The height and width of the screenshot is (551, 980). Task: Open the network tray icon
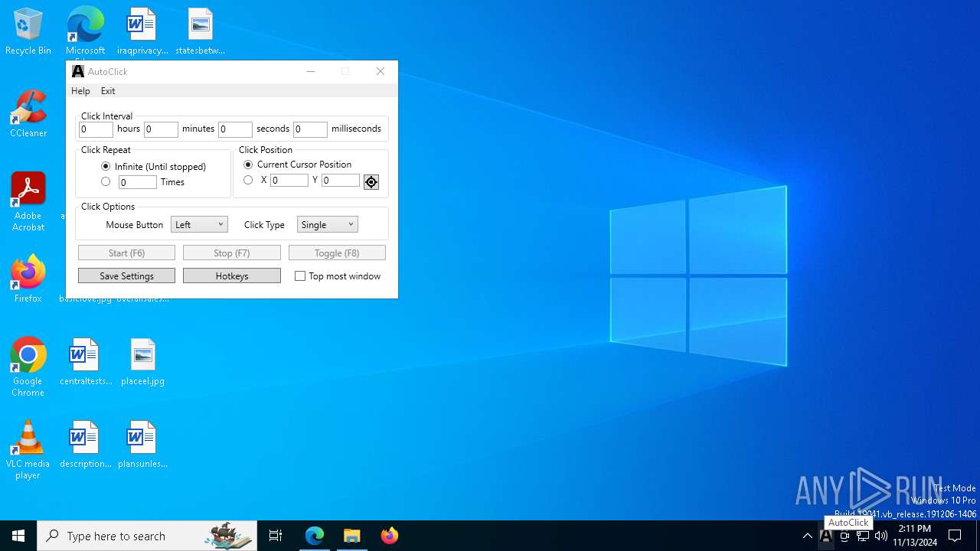click(863, 536)
